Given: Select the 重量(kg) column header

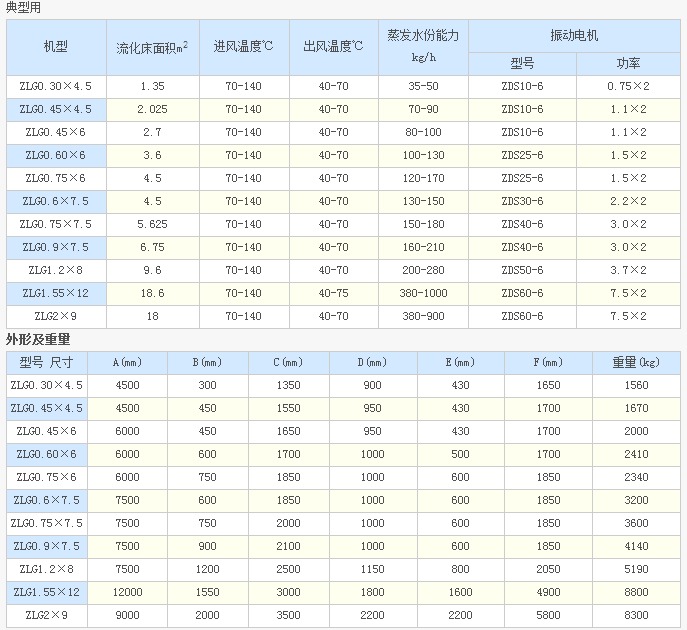Looking at the screenshot, I should (x=636, y=362).
